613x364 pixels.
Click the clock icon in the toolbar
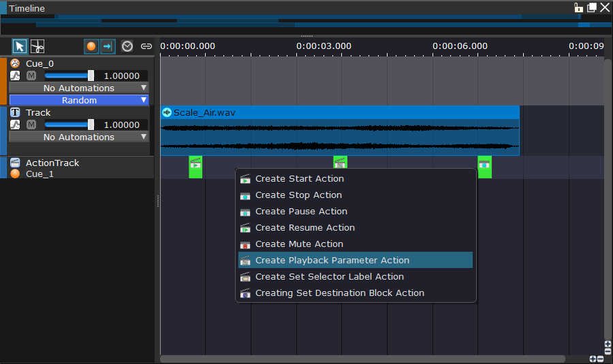coord(127,46)
